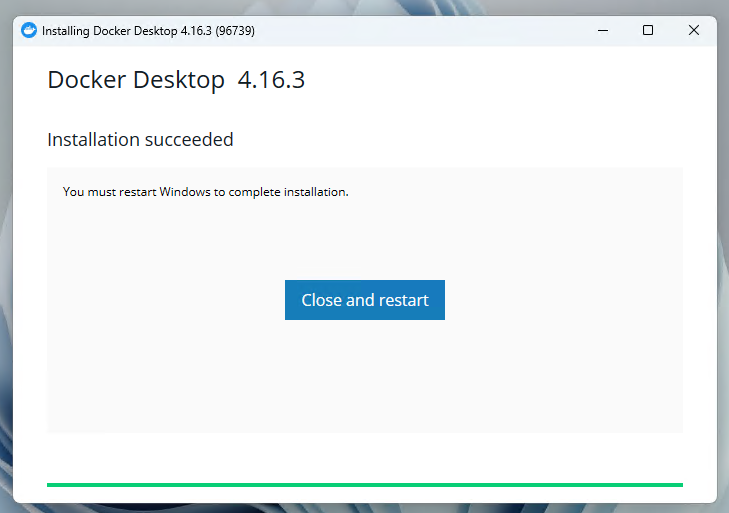
Task: Minimize the Docker installer window
Action: [x=603, y=31]
